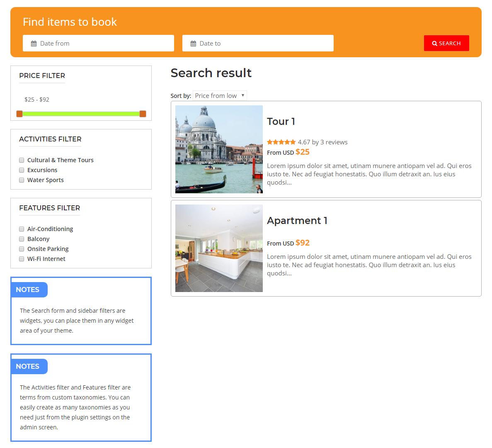492x448 pixels.
Task: Focus the Date to input field
Action: [x=263, y=44]
